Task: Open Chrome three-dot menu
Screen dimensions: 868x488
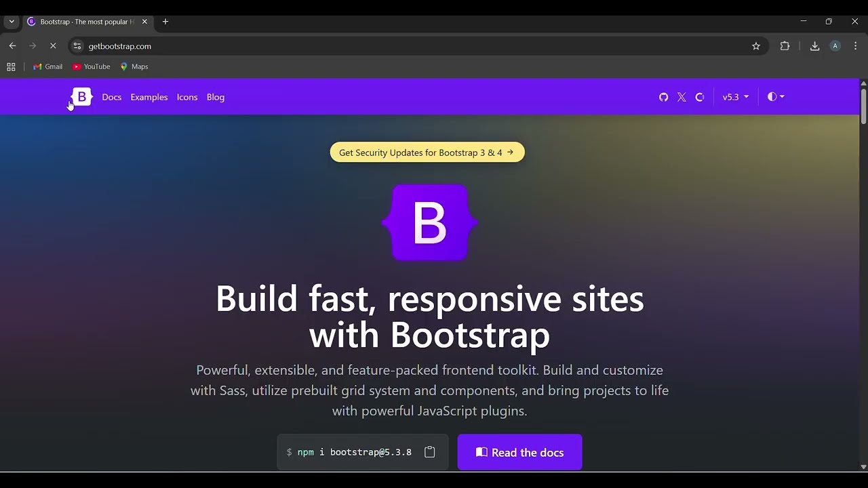Action: pos(855,46)
